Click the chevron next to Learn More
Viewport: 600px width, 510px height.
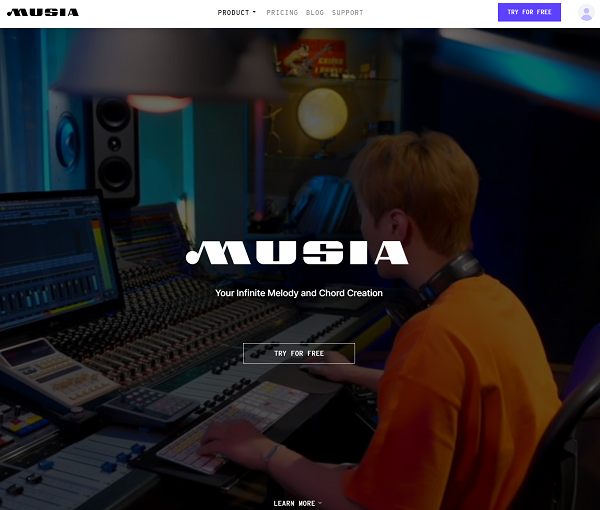(320, 503)
